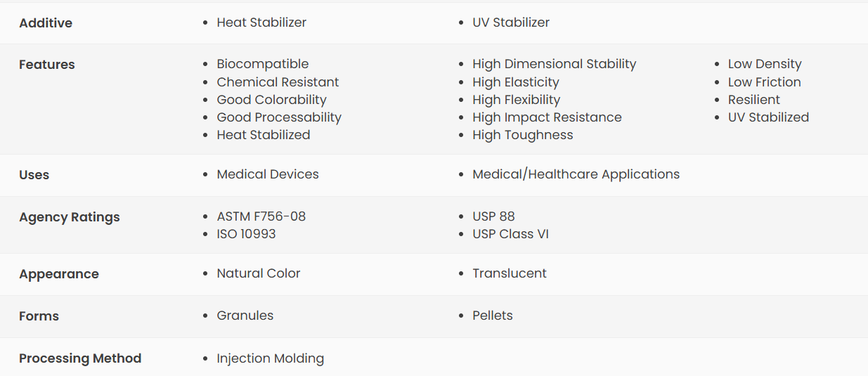This screenshot has height=376, width=868.
Task: Select Pellets form entry
Action: [493, 316]
